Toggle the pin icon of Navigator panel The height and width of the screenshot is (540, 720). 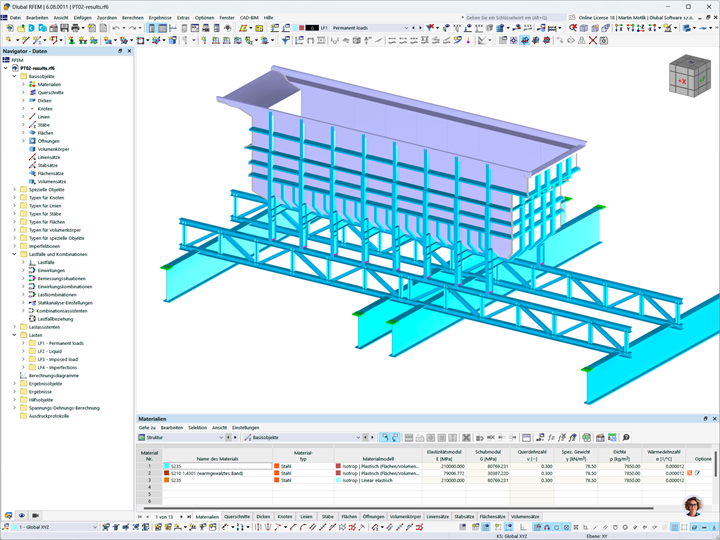click(x=120, y=51)
